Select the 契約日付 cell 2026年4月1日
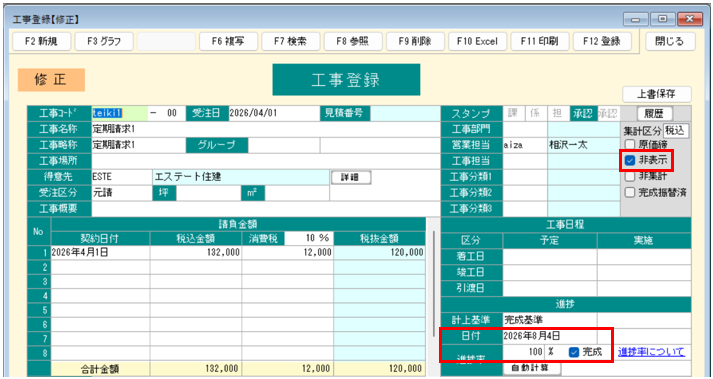The width and height of the screenshot is (713, 379). (100, 253)
